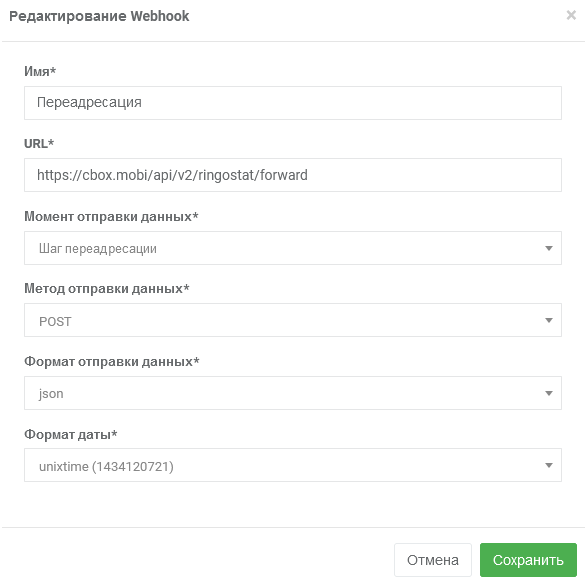Close the Редактирование Webhook dialog with X
The width and height of the screenshot is (585, 587).
pos(571,15)
